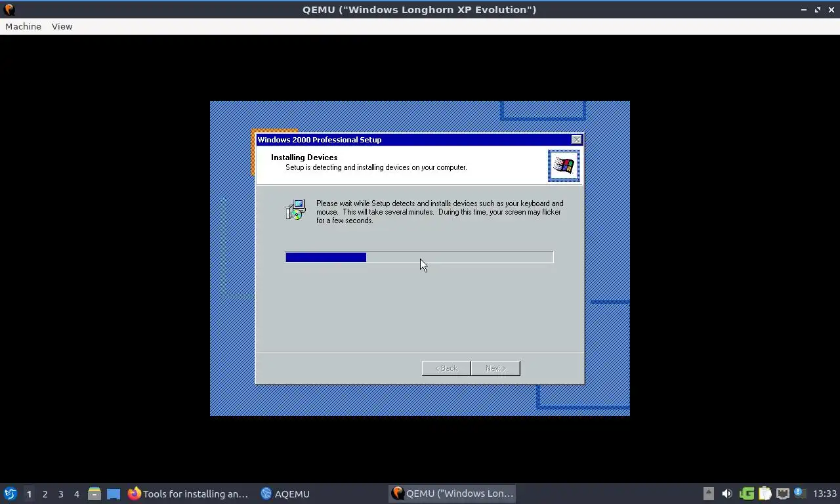The height and width of the screenshot is (504, 840).
Task: Switch to workspace 2
Action: [45, 494]
